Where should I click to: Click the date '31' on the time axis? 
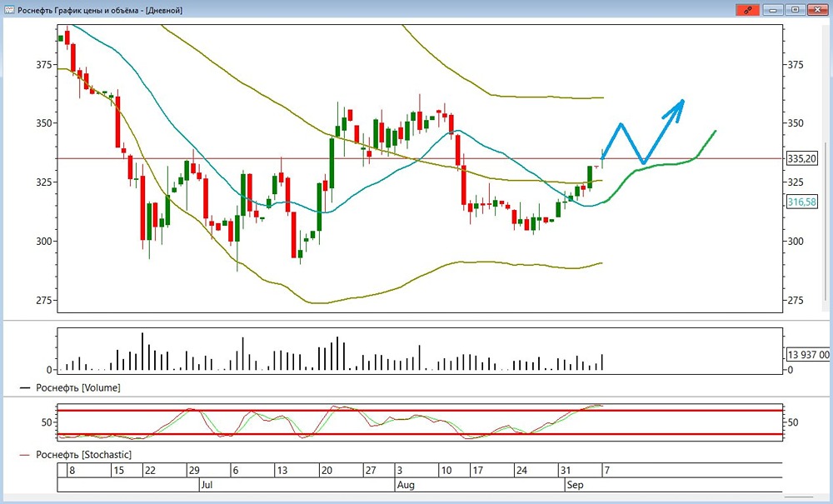pos(566,471)
